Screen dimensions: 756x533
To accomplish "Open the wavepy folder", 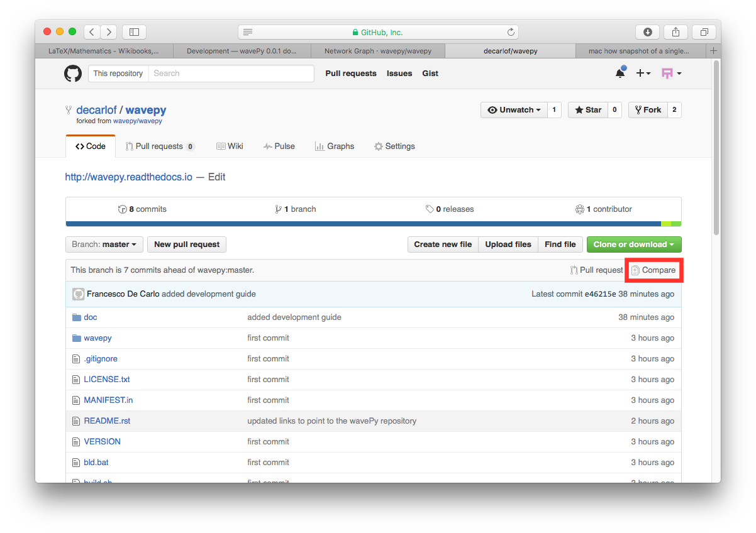I will pos(97,338).
